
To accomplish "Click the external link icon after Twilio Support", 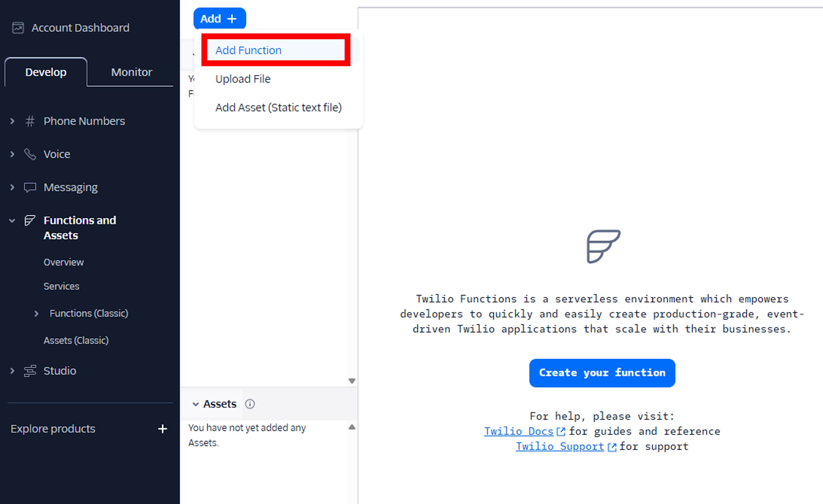I will click(612, 447).
